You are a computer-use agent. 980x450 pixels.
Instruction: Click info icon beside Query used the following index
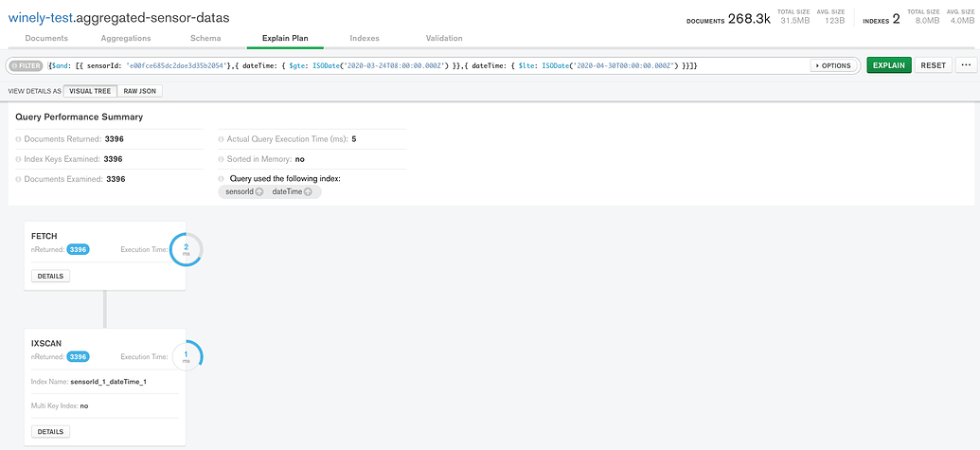coord(222,179)
